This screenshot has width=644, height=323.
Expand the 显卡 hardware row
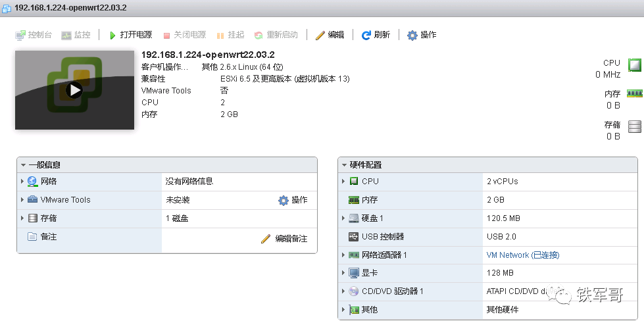[343, 273]
